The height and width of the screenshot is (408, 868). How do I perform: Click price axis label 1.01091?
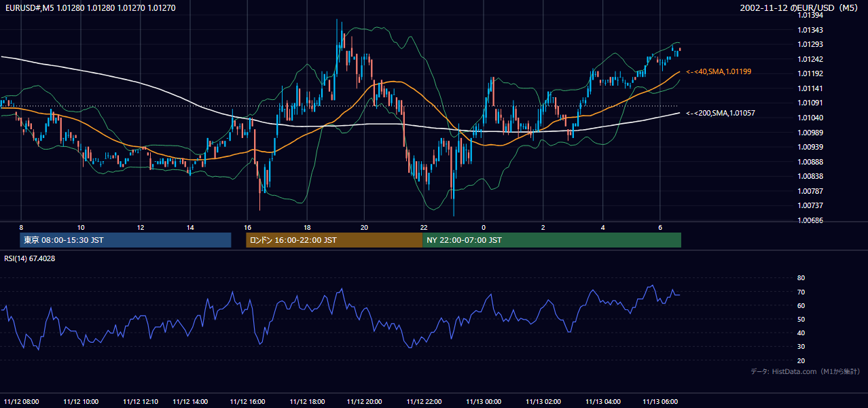(x=811, y=103)
